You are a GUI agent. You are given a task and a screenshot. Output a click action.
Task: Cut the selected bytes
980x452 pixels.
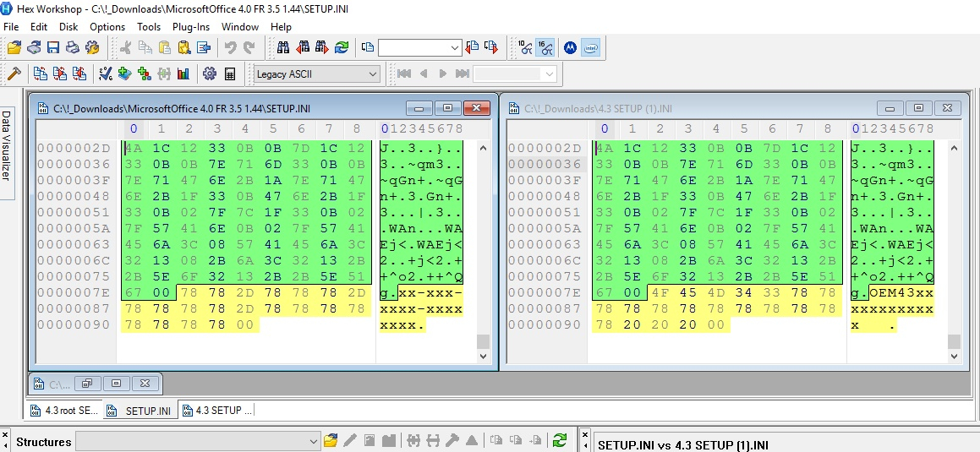(126, 47)
